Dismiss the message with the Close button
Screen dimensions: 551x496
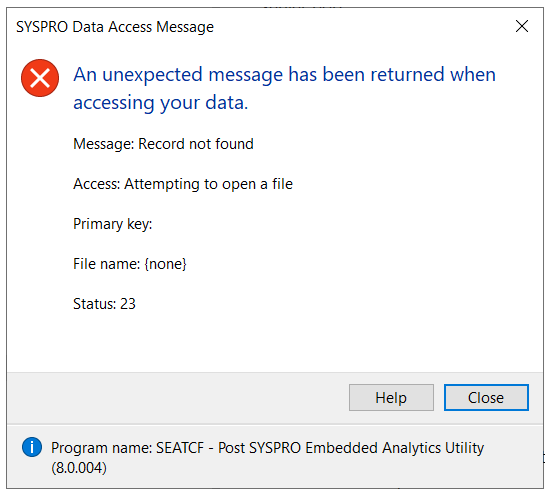point(486,398)
